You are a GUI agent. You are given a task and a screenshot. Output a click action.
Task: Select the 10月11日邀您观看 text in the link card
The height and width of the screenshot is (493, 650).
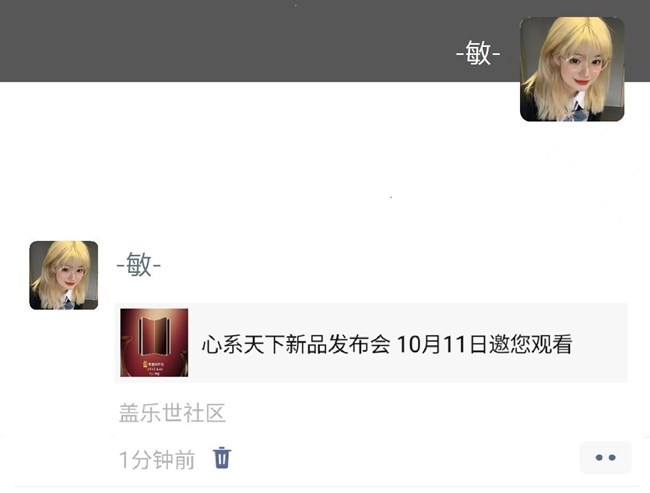485,344
